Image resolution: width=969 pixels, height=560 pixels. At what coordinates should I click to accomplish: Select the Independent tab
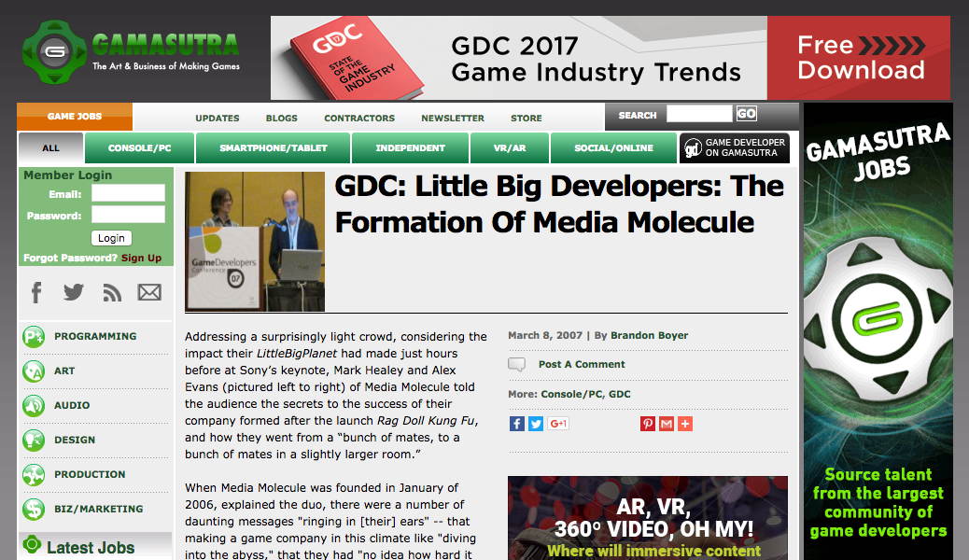tap(411, 148)
